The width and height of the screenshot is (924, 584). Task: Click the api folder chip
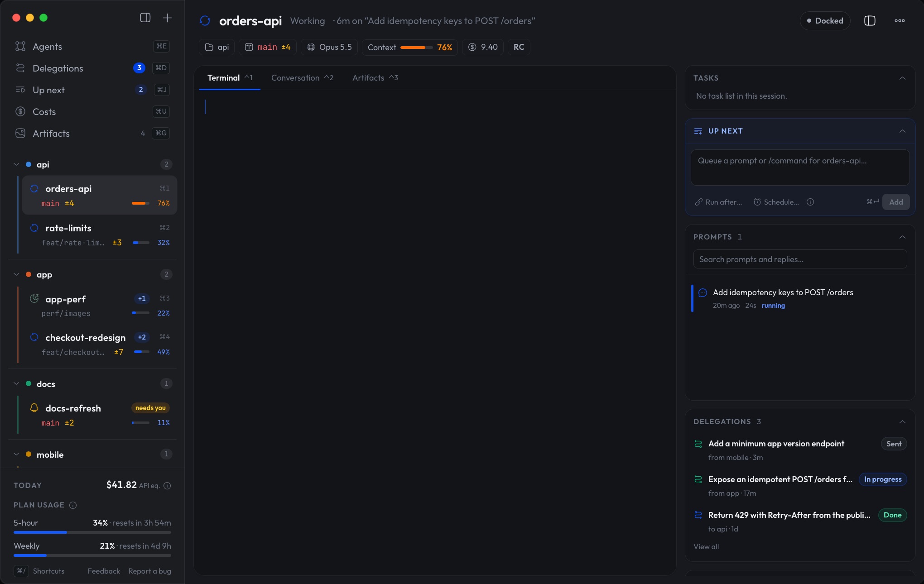217,47
